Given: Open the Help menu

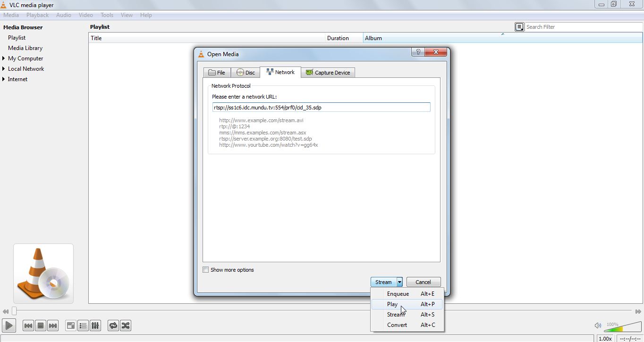Looking at the screenshot, I should (146, 15).
